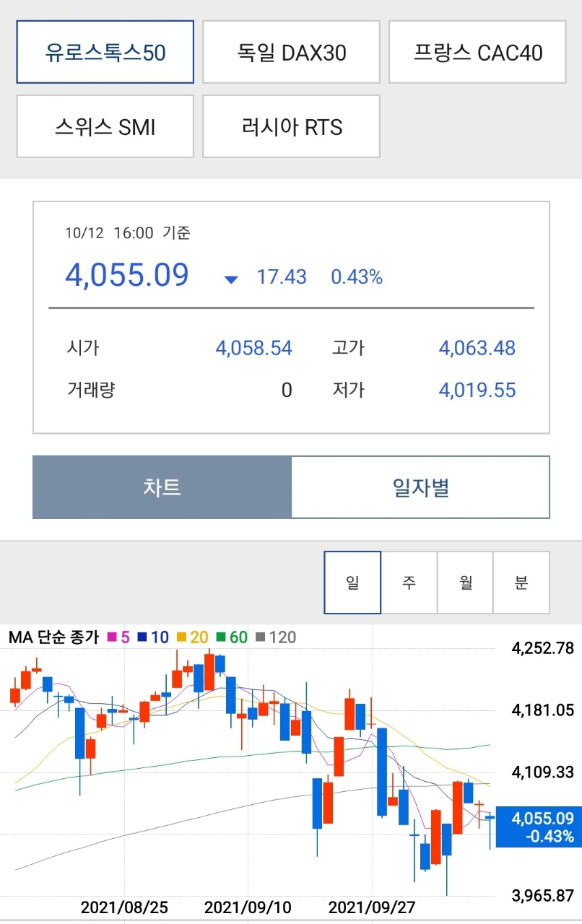Click the 고가 label

pyautogui.click(x=349, y=349)
